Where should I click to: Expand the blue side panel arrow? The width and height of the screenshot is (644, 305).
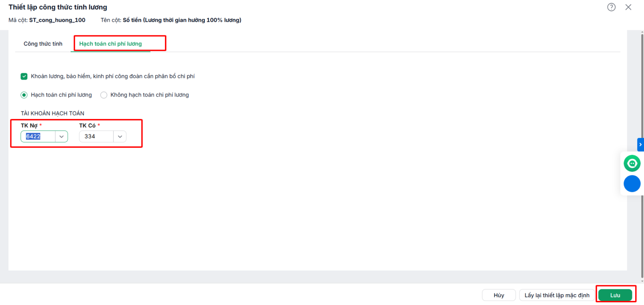tap(640, 144)
